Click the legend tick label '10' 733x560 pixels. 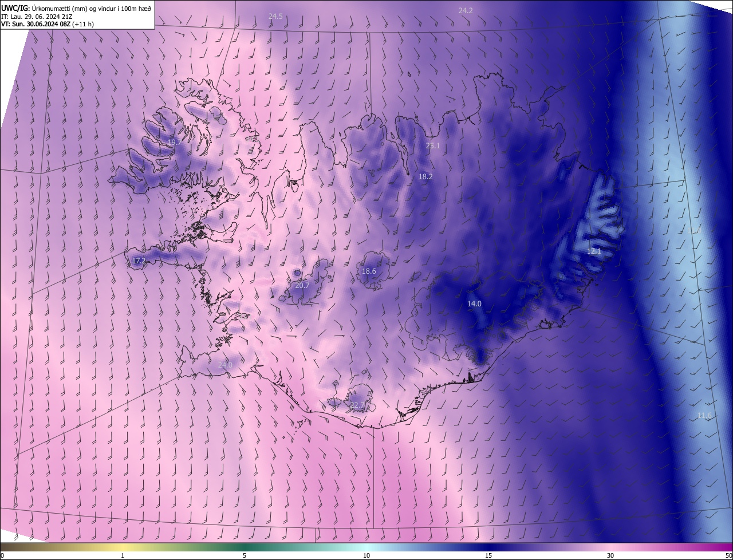366,555
